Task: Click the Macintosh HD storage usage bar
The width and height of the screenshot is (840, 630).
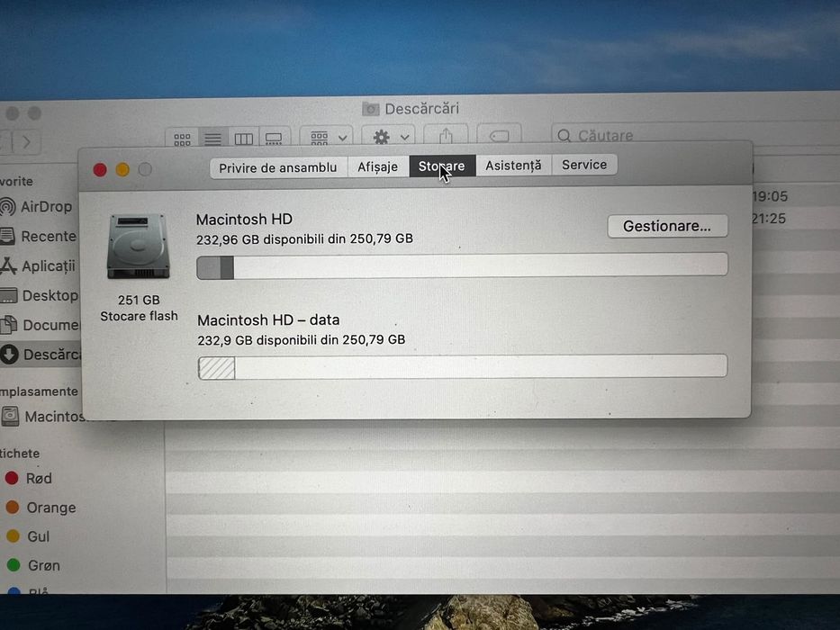Action: pos(462,265)
